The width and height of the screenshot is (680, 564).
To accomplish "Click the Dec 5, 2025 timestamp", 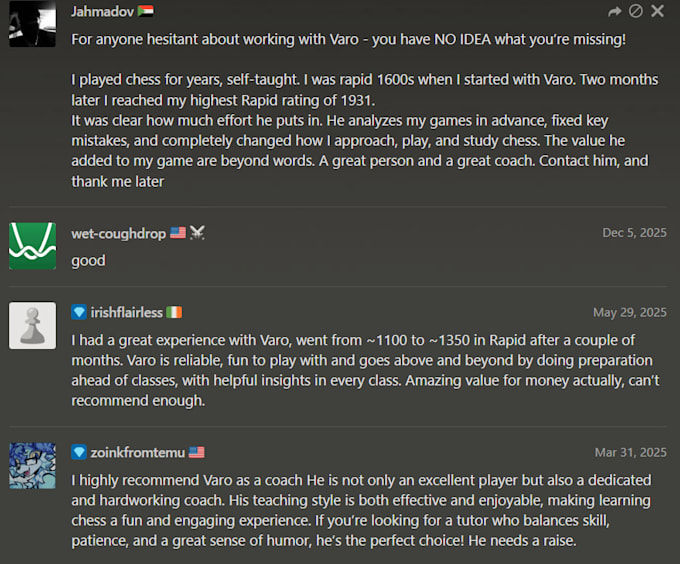I will [634, 233].
